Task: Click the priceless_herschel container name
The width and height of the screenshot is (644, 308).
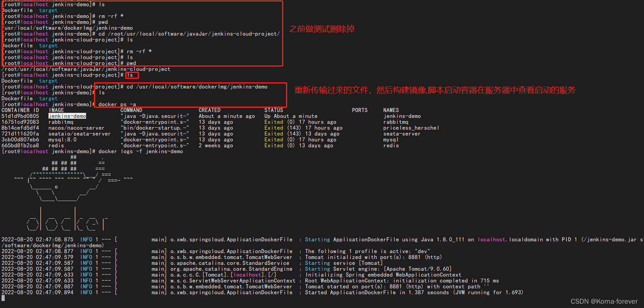Action: coord(411,128)
